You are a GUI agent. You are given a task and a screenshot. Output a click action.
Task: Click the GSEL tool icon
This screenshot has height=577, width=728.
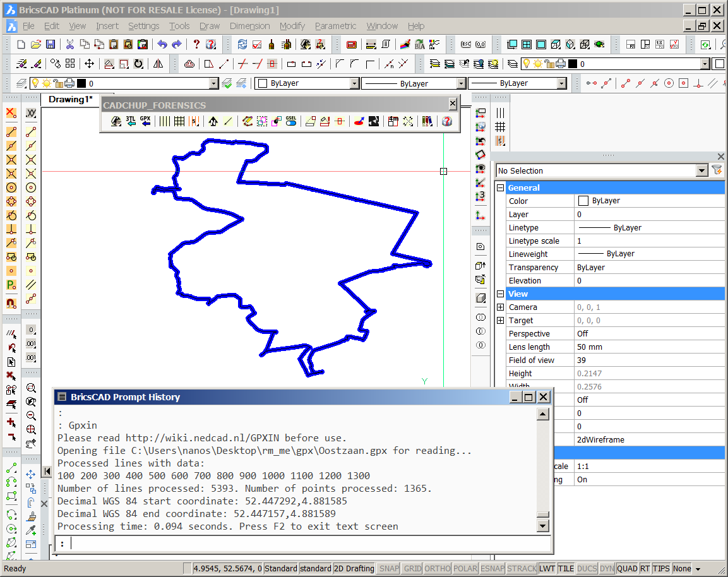tap(291, 121)
